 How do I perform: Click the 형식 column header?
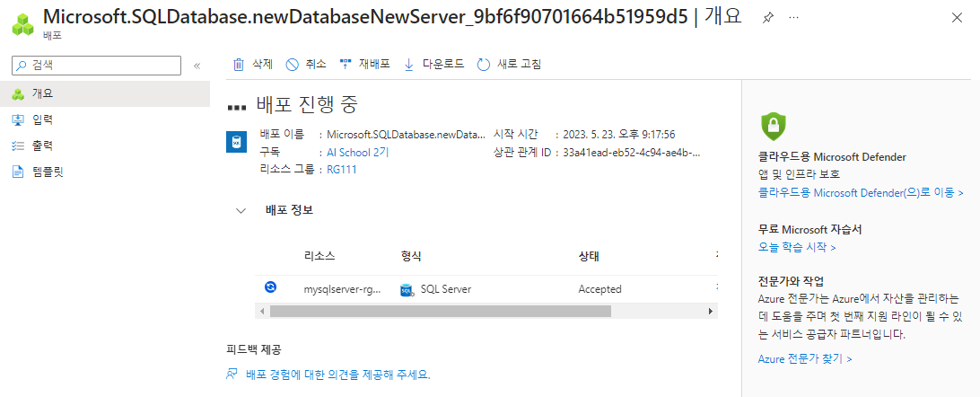(x=411, y=256)
